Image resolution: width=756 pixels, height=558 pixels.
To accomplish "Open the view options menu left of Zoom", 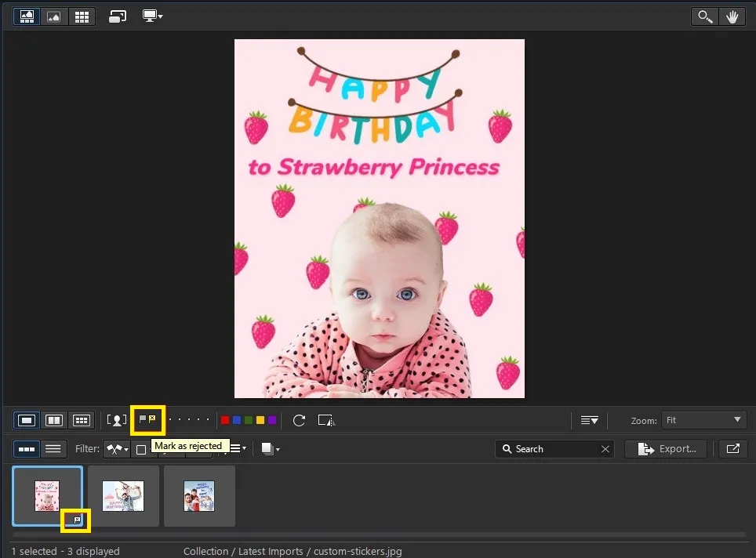I will 589,420.
